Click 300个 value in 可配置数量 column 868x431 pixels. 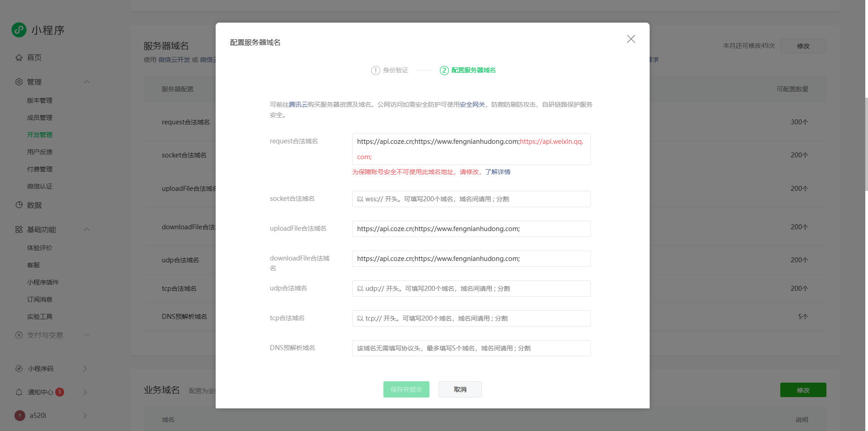pyautogui.click(x=799, y=122)
